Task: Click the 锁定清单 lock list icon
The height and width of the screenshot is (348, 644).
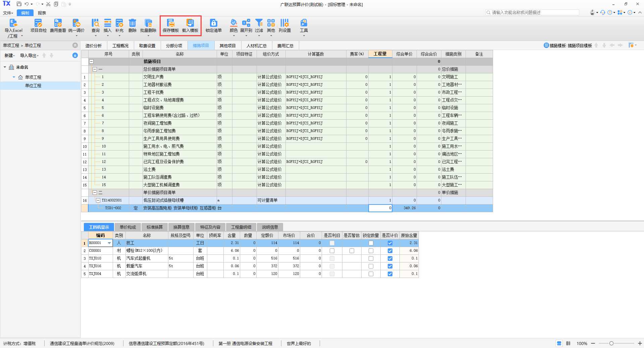Action: coord(213,23)
